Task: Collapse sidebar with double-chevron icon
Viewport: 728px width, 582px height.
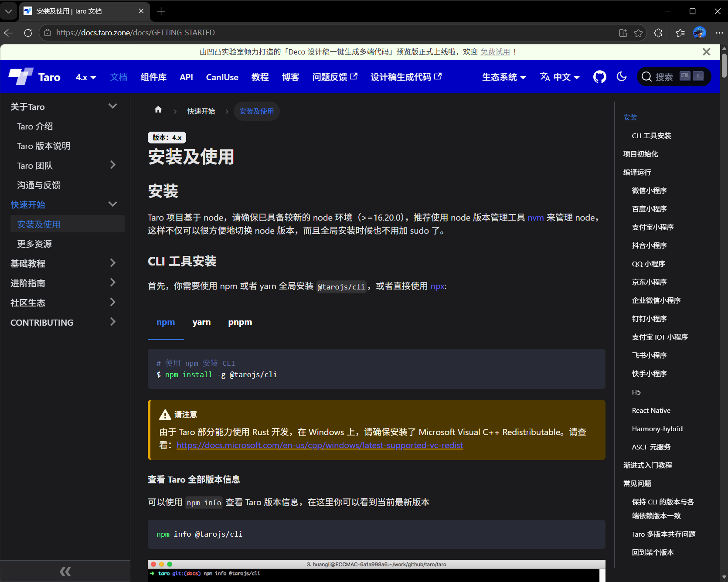Action: (x=65, y=571)
